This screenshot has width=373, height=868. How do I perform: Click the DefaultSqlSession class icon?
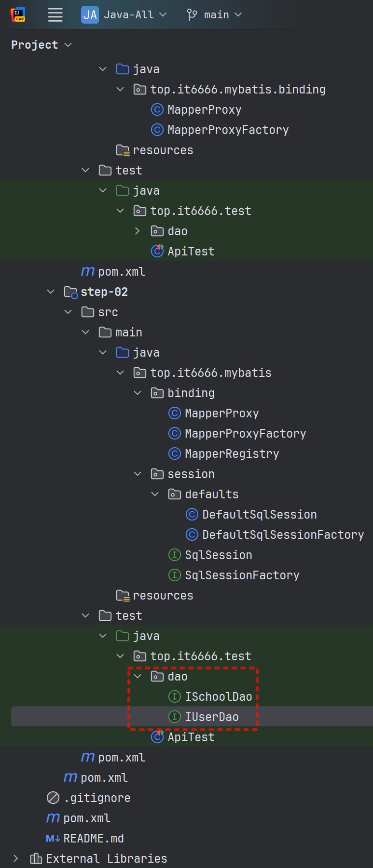[192, 515]
